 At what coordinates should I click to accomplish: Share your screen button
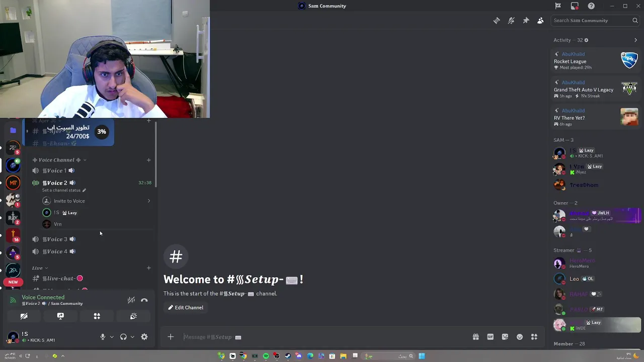pos(60,316)
